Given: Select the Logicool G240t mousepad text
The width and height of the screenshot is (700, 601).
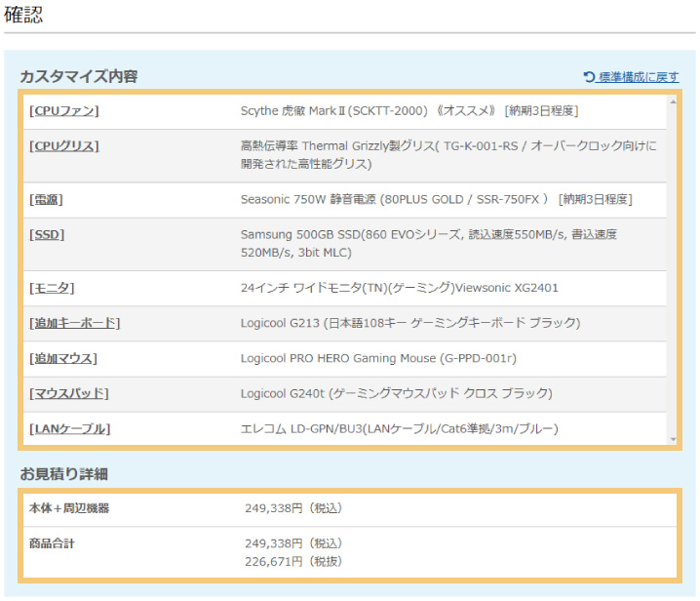Looking at the screenshot, I should tap(397, 393).
